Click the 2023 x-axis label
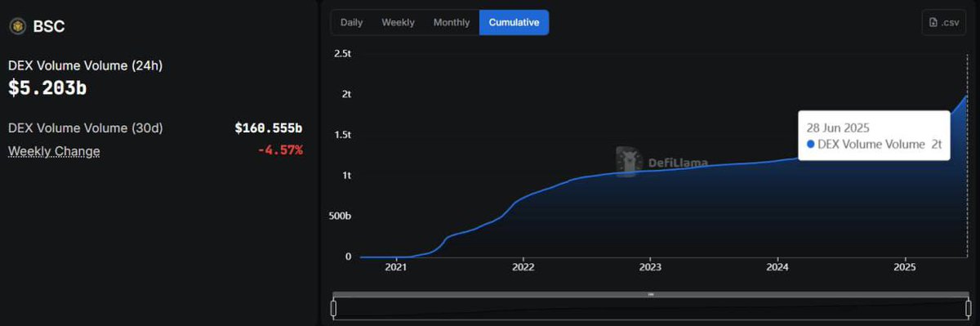The image size is (980, 326). (650, 266)
